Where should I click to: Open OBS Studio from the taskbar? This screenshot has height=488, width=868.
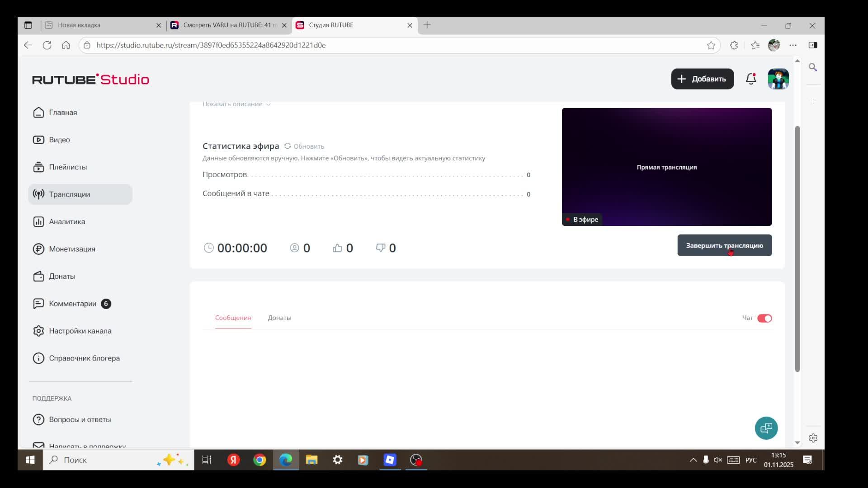(416, 460)
